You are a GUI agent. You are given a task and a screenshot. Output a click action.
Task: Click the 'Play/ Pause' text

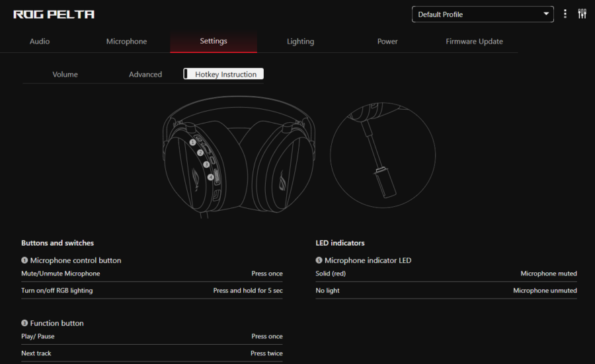point(38,336)
